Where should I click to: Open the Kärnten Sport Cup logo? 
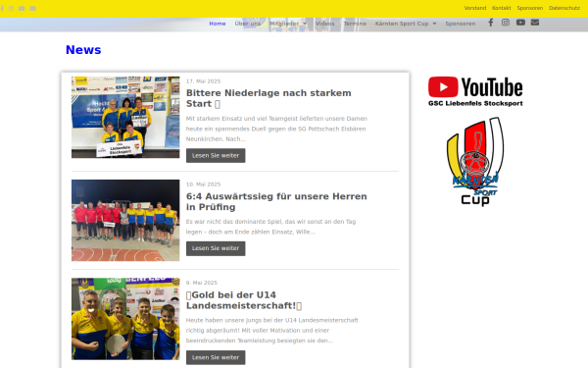click(475, 162)
